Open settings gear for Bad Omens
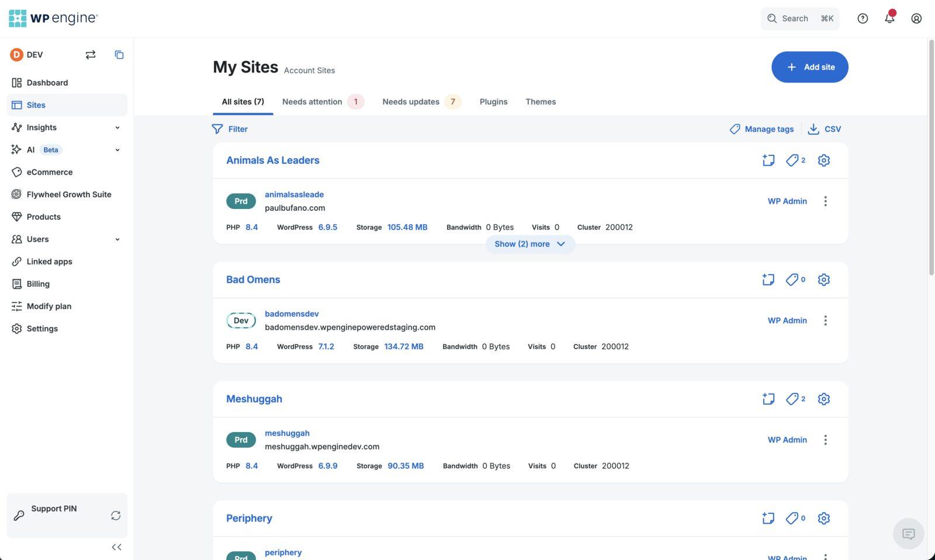Viewport: 935px width, 560px height. point(824,280)
